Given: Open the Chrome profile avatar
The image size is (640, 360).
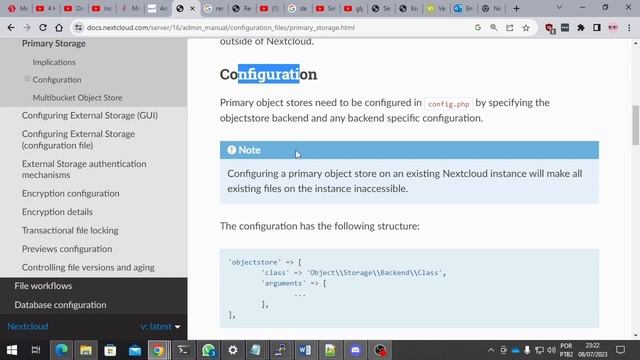Looking at the screenshot, I should point(613,27).
